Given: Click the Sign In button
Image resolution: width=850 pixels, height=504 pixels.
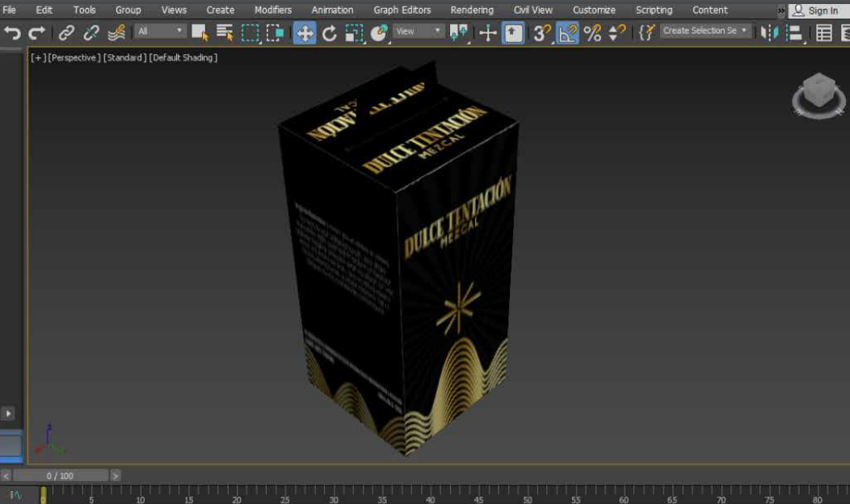Looking at the screenshot, I should tap(816, 10).
